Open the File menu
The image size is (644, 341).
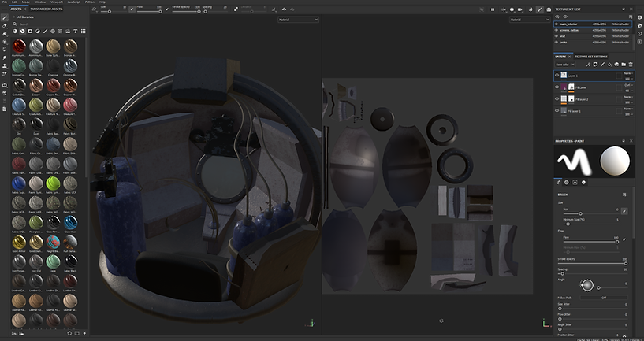click(5, 2)
